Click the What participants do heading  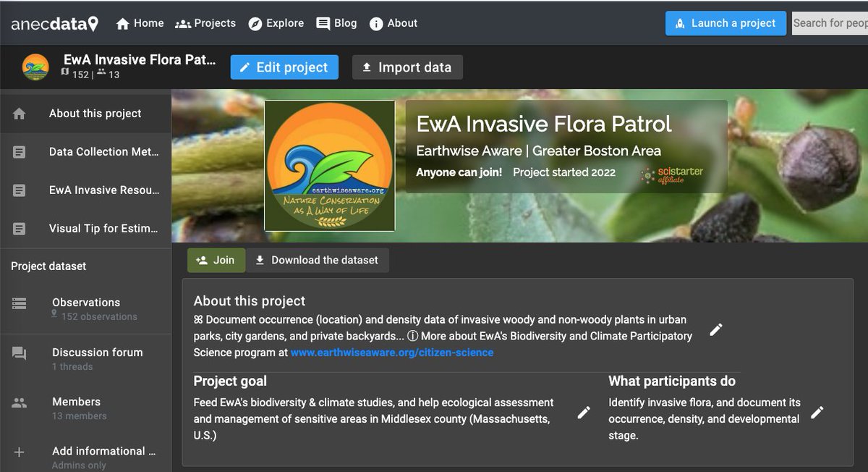[672, 381]
